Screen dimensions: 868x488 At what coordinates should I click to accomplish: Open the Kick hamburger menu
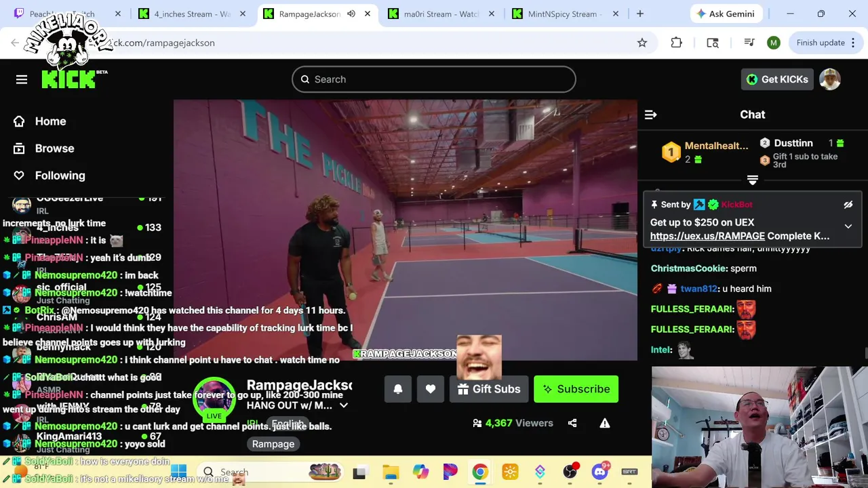click(x=22, y=80)
